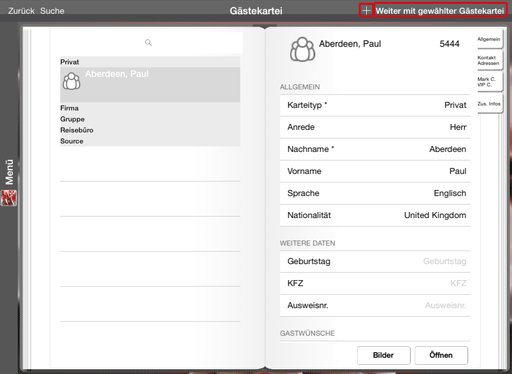The height and width of the screenshot is (374, 512).
Task: Click the empty KFZ field
Action: 375,283
